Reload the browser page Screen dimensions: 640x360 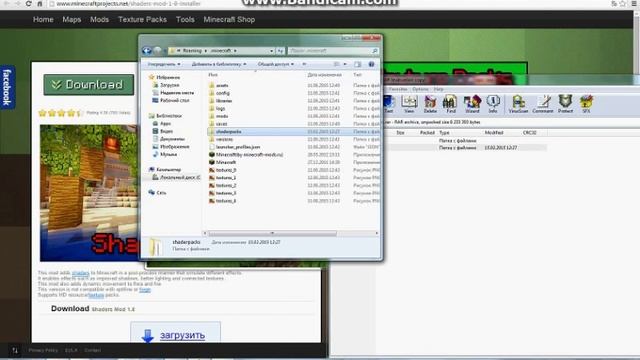[28, 3]
